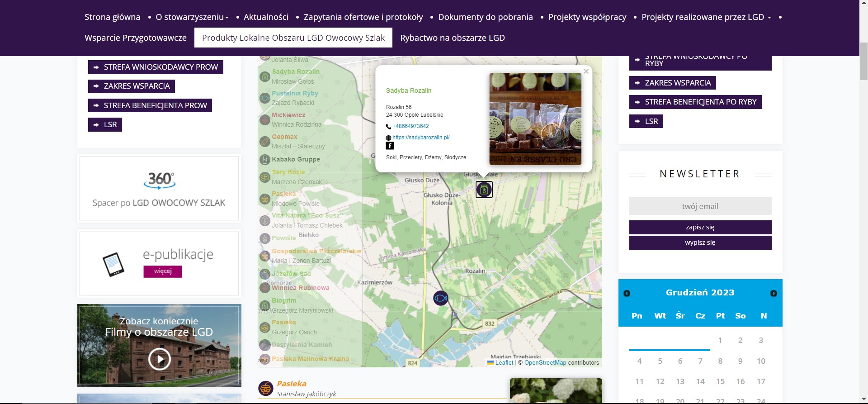
Task: Select December 8 in the calendar
Action: tap(720, 361)
